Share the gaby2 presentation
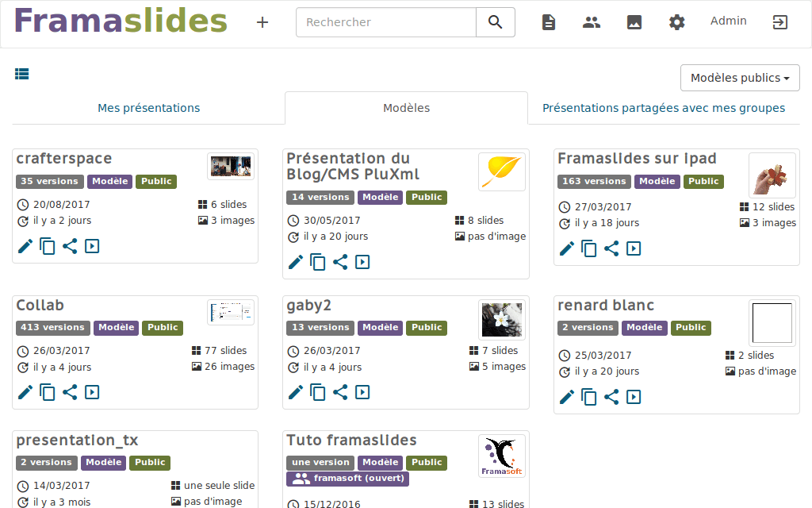This screenshot has width=812, height=508. click(x=340, y=392)
